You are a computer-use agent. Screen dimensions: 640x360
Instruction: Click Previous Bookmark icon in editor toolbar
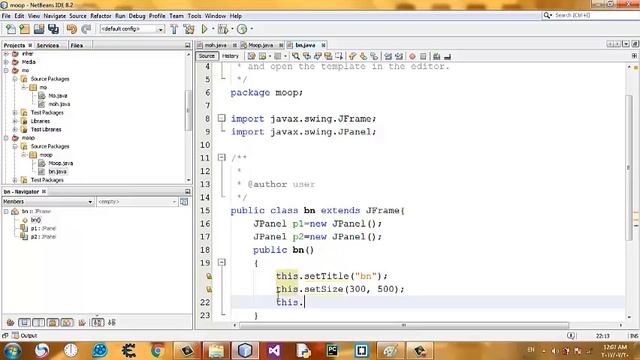click(x=353, y=56)
